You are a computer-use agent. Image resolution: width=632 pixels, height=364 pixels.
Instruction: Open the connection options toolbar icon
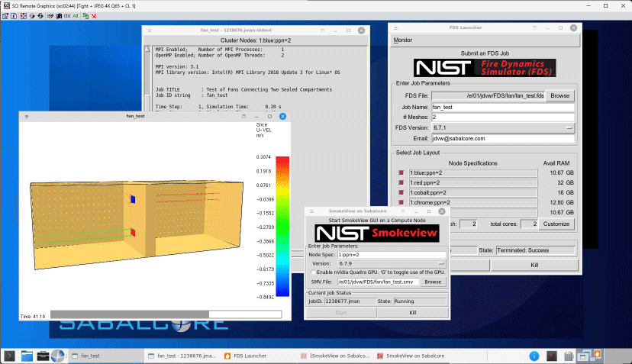pos(7,14)
